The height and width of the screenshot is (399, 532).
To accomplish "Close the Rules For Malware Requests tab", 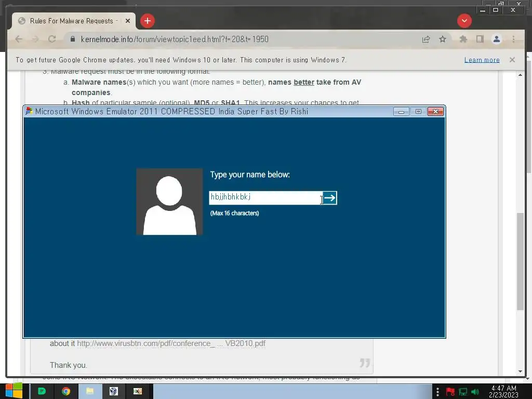I will coord(128,21).
